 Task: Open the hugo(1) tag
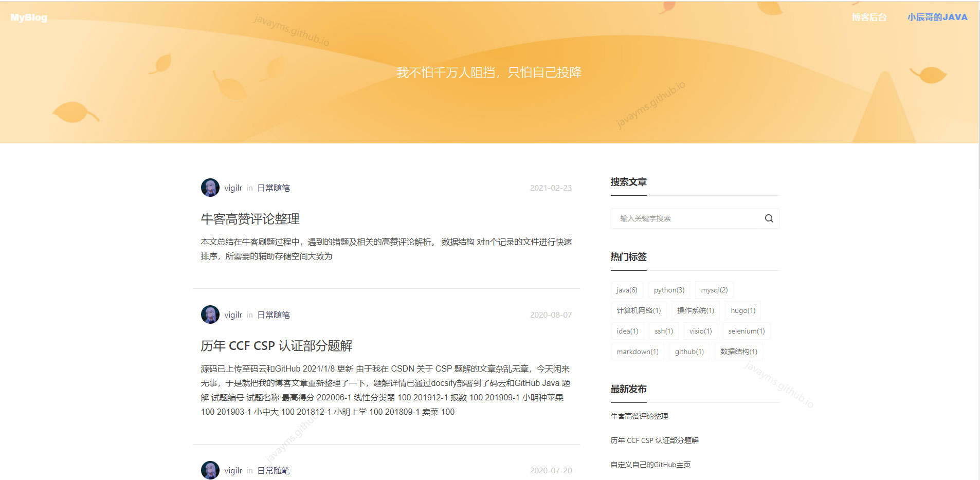pyautogui.click(x=742, y=310)
